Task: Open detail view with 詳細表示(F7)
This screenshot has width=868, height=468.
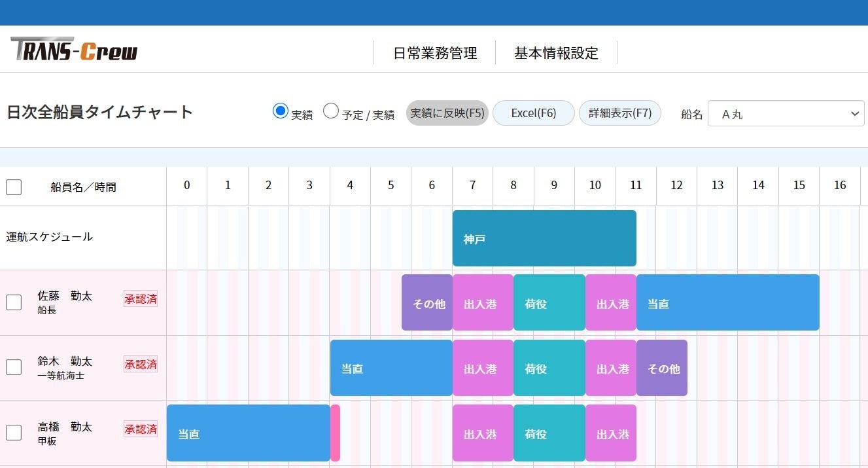Action: 619,113
